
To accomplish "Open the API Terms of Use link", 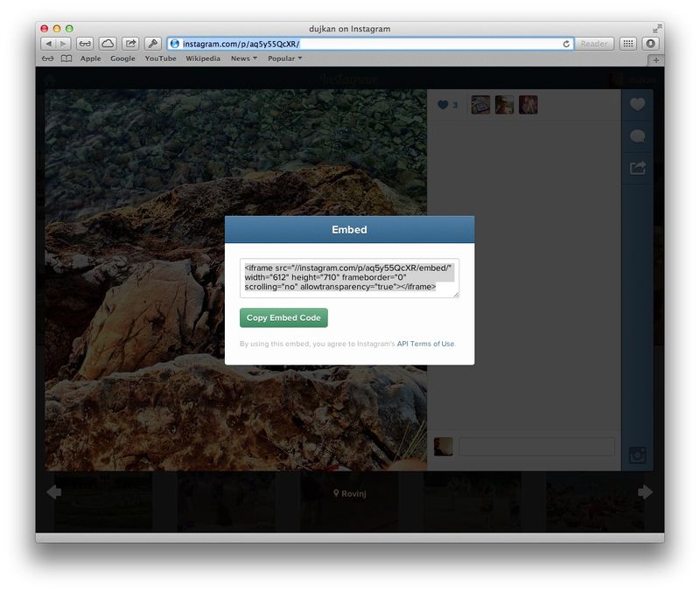I will pos(425,344).
